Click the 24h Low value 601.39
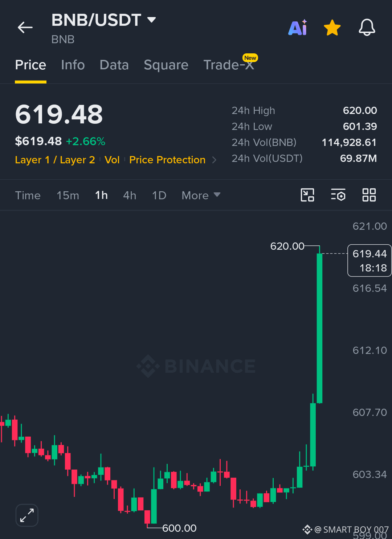Viewport: 392px width, 539px height. point(360,126)
